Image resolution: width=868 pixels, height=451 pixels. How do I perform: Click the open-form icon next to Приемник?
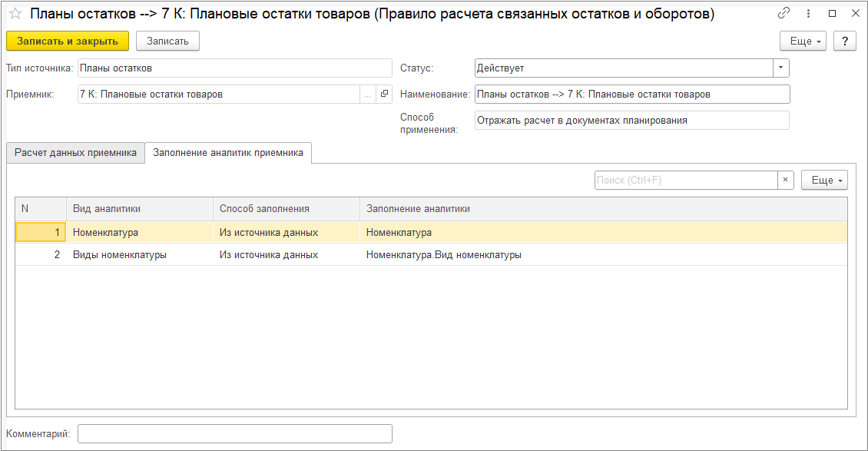point(385,94)
